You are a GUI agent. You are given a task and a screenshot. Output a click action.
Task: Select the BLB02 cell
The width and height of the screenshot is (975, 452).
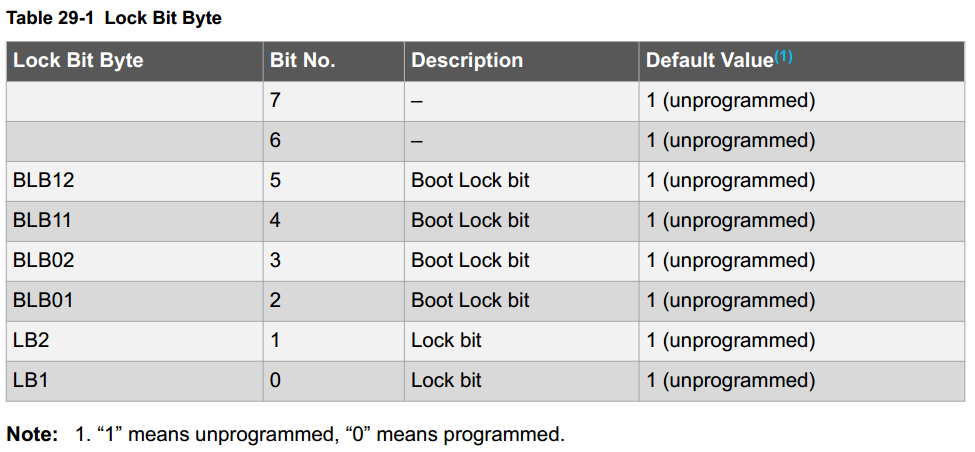coord(135,261)
